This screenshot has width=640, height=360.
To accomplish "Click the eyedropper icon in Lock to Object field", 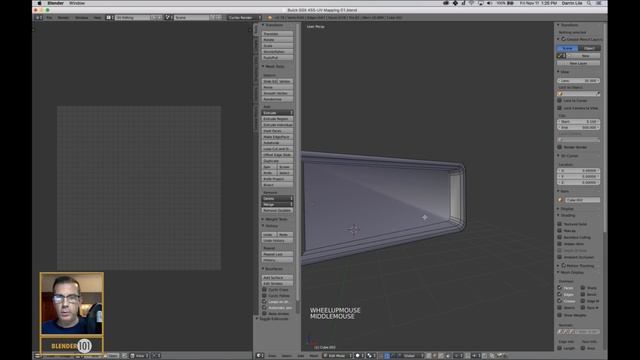I will click(x=598, y=94).
